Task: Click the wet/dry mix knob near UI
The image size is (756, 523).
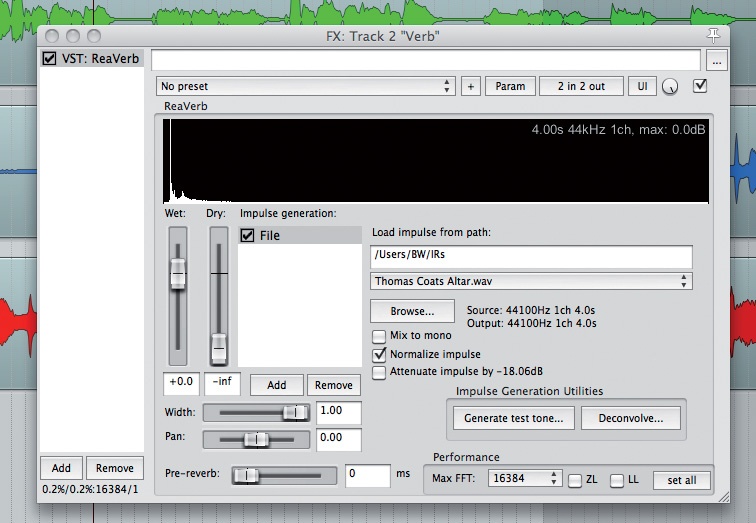Action: [670, 87]
